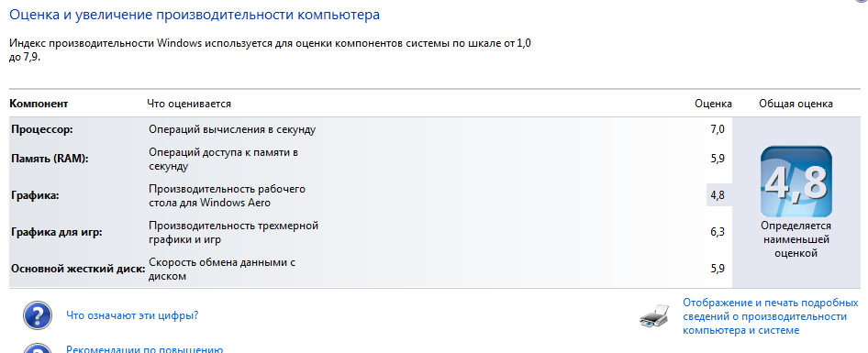Click the "Компонент" column header
Viewport: 868px width, 353px height.
(39, 104)
